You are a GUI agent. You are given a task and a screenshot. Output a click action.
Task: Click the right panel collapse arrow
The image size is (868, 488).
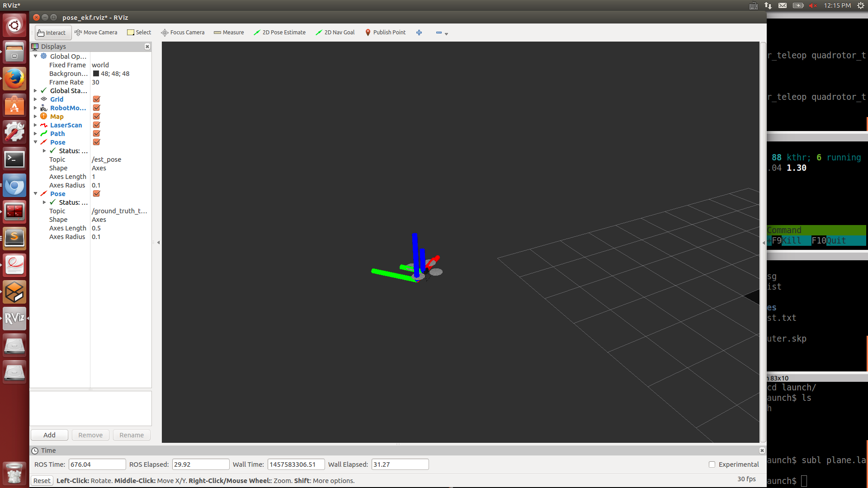tap(764, 243)
